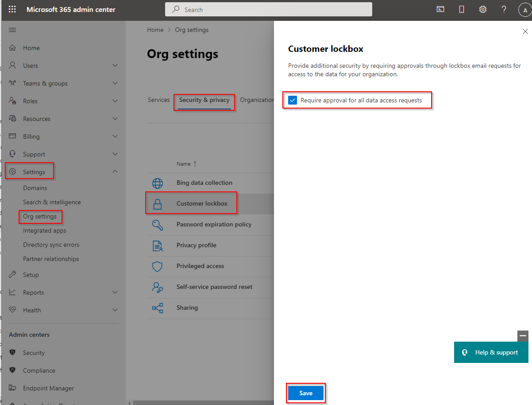Open the Compliance admin center icon
This screenshot has height=405, width=532.
(12, 370)
